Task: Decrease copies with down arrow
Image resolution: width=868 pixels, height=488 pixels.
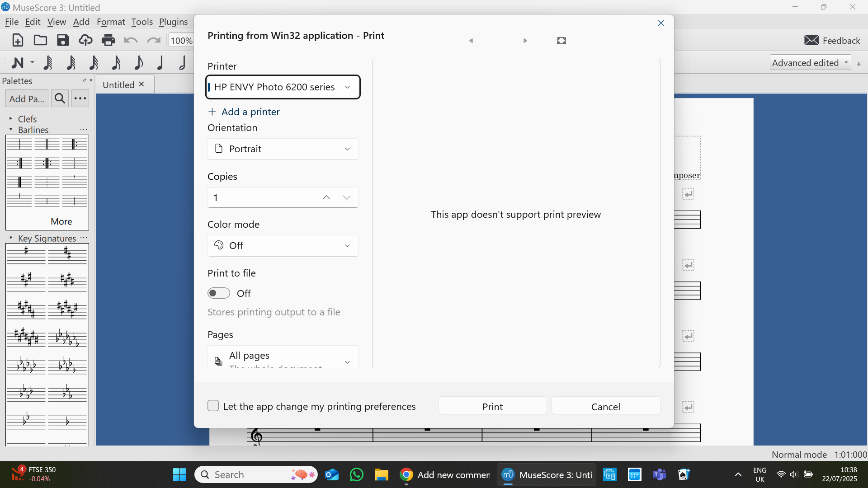Action: click(x=347, y=197)
